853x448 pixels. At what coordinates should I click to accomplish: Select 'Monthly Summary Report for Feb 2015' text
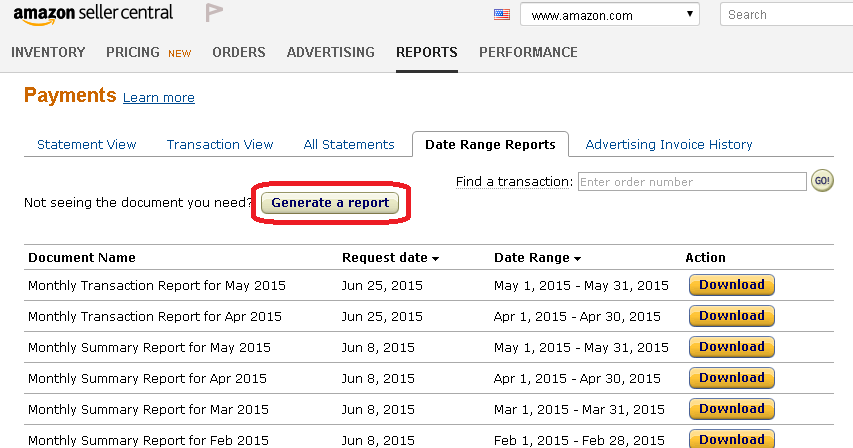click(149, 440)
